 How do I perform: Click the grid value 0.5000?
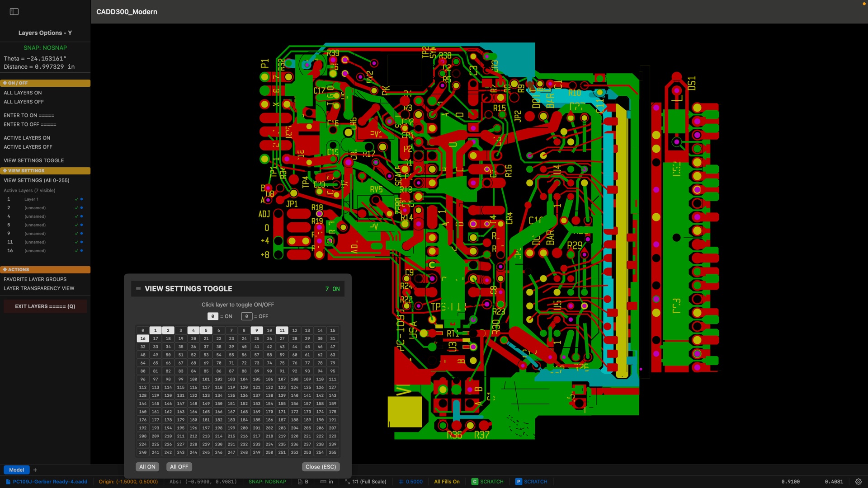[x=414, y=482]
